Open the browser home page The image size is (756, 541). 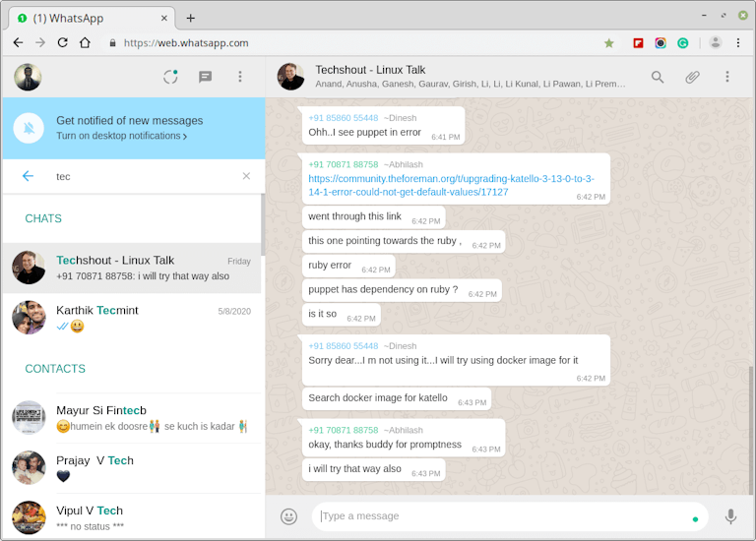(85, 43)
